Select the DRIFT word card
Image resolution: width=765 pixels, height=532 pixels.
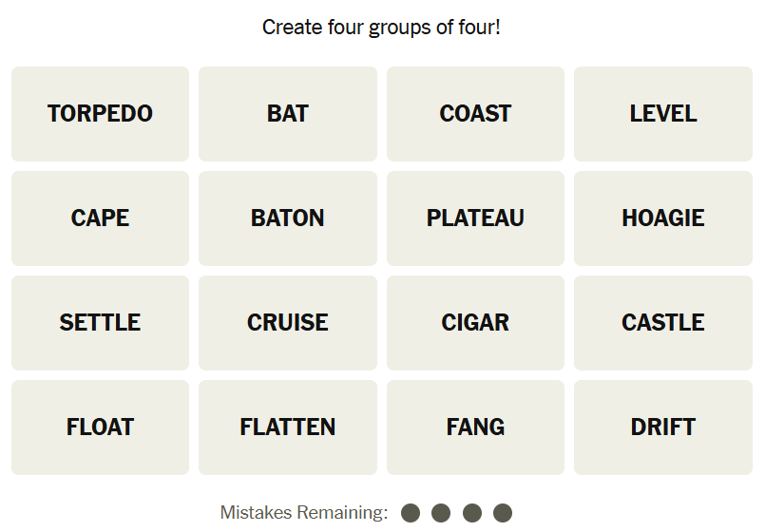(x=663, y=427)
